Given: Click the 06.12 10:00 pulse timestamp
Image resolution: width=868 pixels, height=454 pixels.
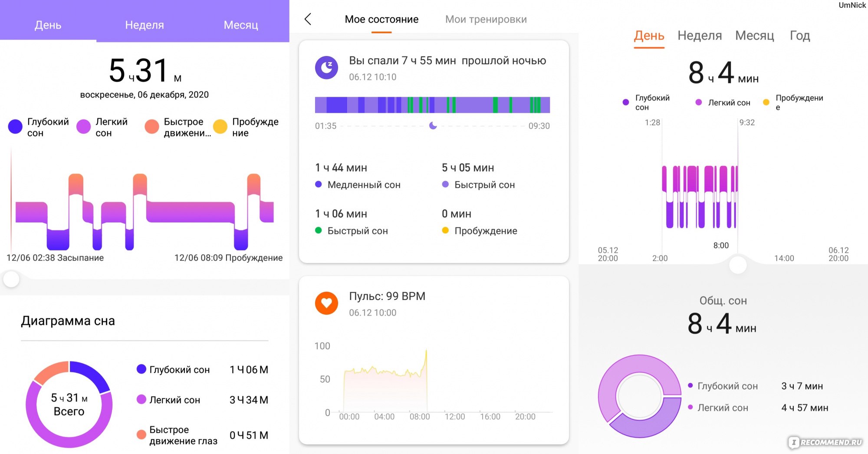Looking at the screenshot, I should (x=373, y=313).
